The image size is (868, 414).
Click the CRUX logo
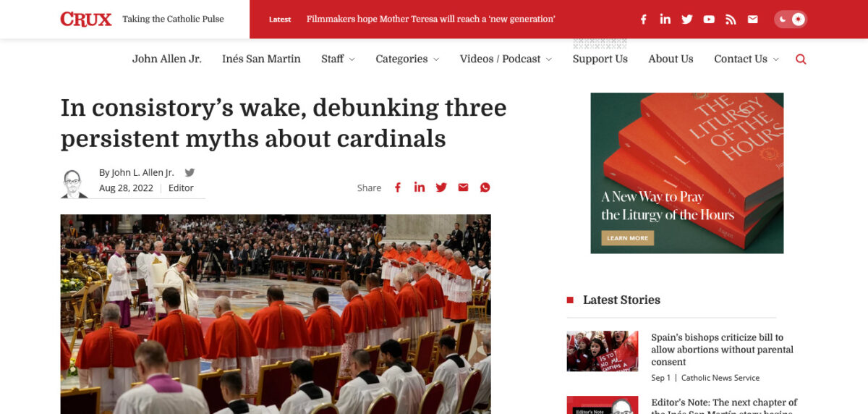tap(86, 20)
